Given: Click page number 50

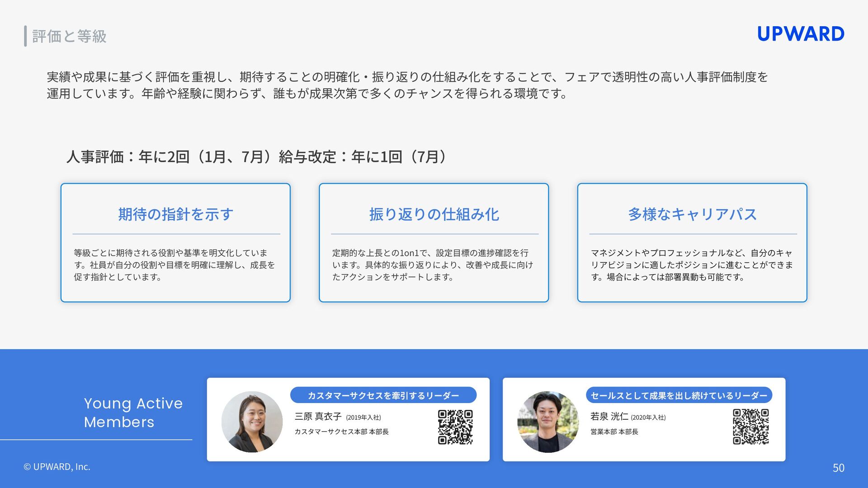Looking at the screenshot, I should click(x=838, y=468).
